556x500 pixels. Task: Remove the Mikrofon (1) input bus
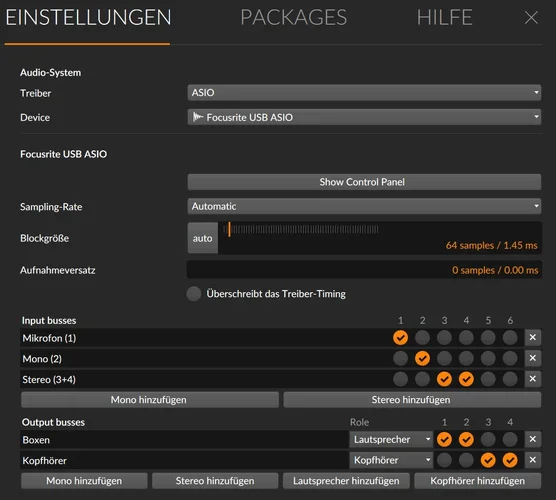(x=533, y=337)
